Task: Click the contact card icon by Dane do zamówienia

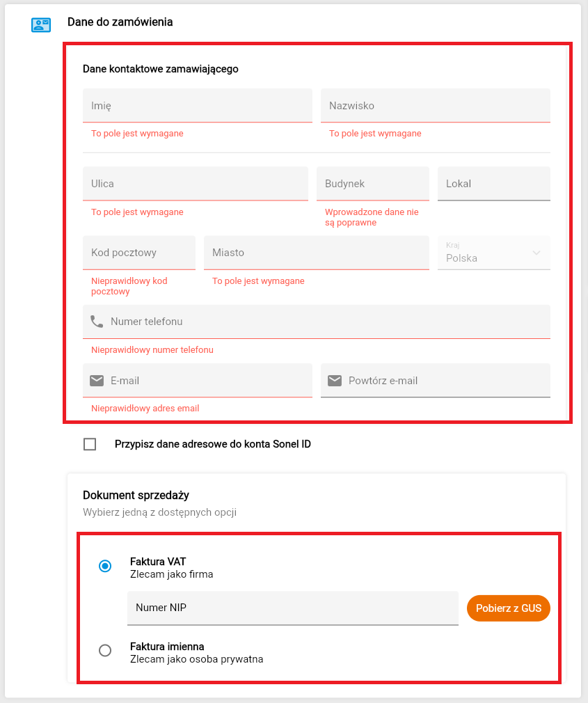Action: [x=41, y=25]
